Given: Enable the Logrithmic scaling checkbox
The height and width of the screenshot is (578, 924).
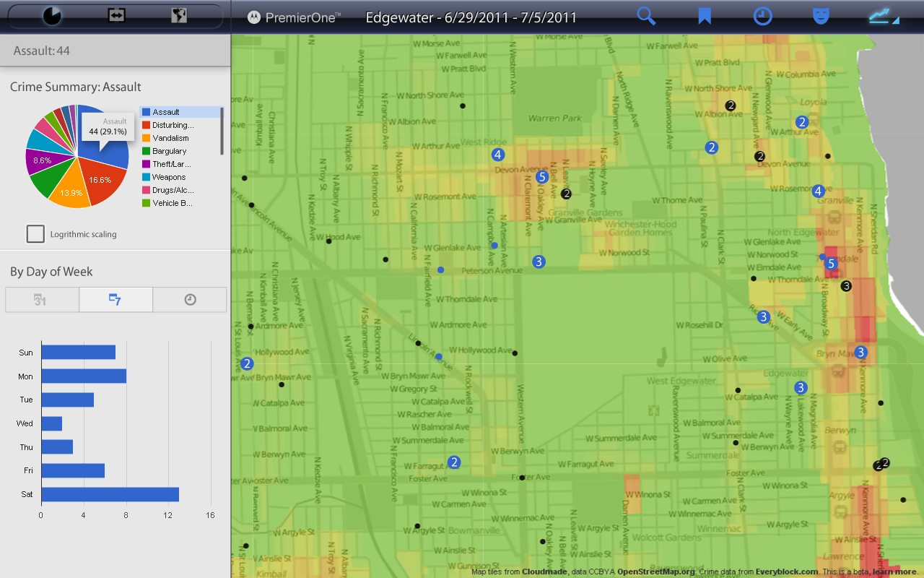Looking at the screenshot, I should coord(35,234).
